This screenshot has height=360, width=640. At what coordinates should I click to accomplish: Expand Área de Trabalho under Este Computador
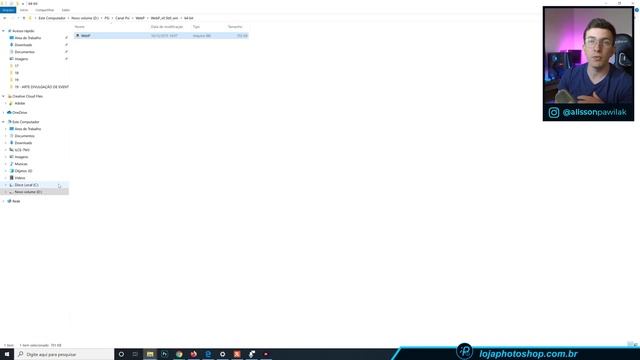point(6,129)
